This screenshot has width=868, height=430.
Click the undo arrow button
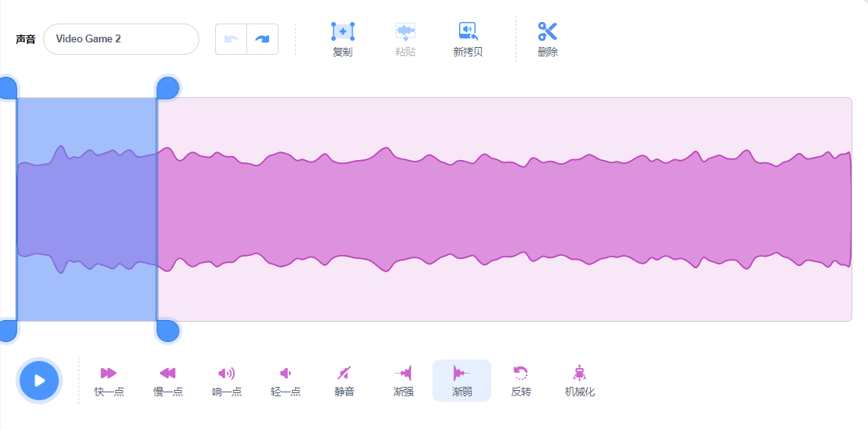click(231, 39)
